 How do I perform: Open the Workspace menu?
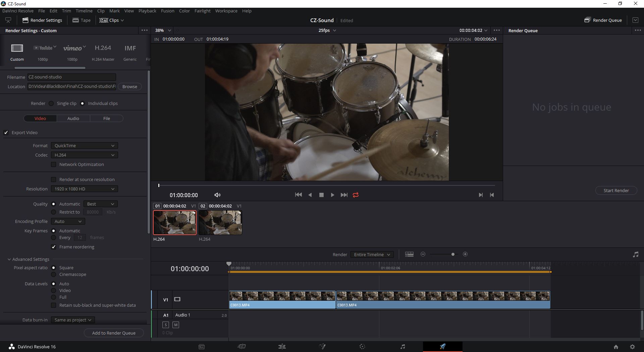click(226, 11)
